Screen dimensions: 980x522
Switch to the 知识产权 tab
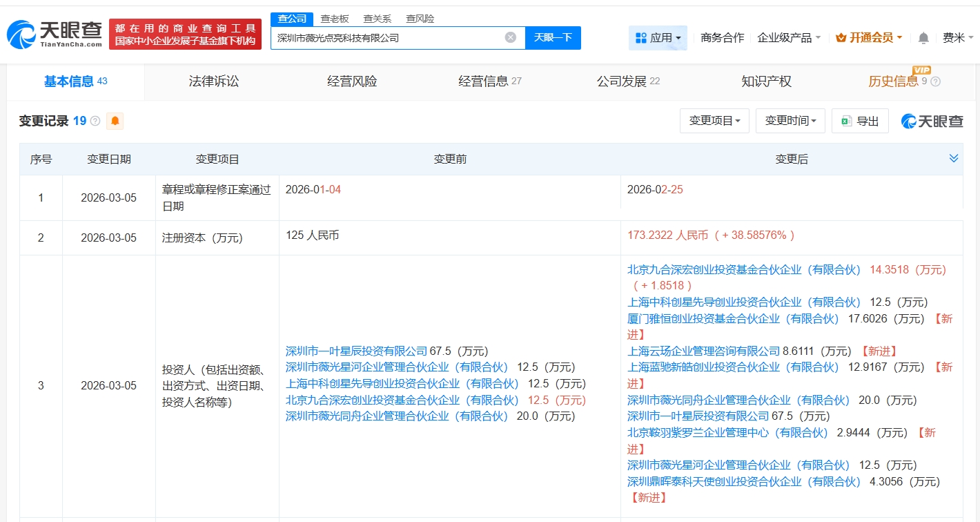coord(766,81)
